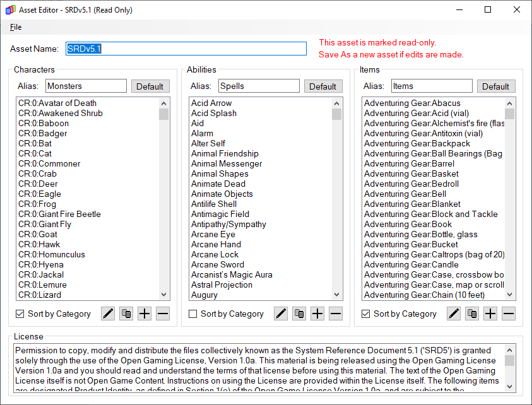Select Adventuring Gear:Antitoxin (vial) in the Items list
Screen dimensions: 532x405
(x=434, y=134)
